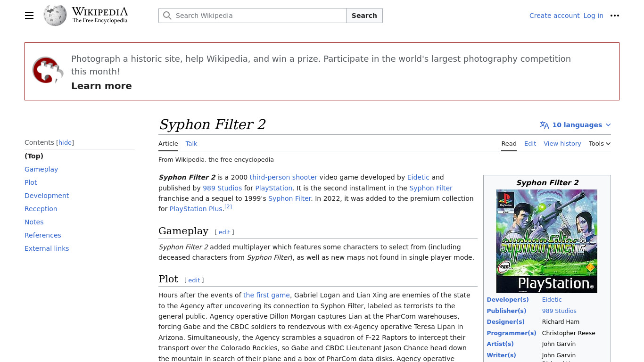Jump to Plot in contents sidebar
This screenshot has width=644, height=362.
click(x=31, y=182)
